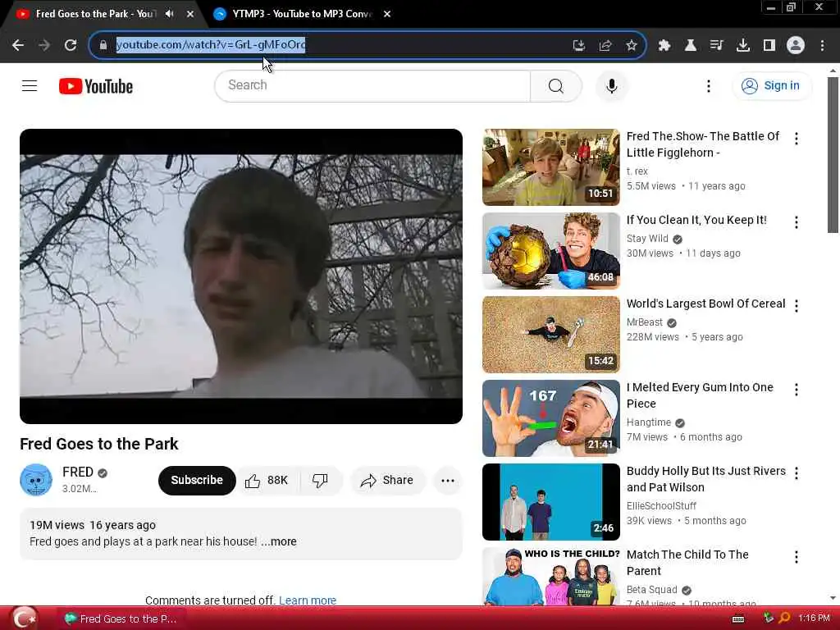Open YouTube settings three-dot menu
The image size is (840, 630).
click(709, 85)
